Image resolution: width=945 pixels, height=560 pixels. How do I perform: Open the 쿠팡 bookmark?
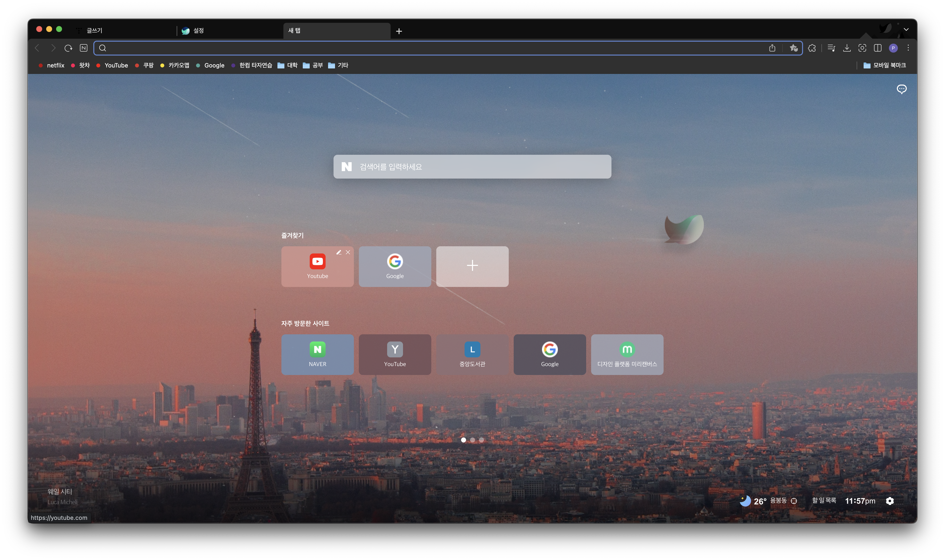click(x=144, y=65)
